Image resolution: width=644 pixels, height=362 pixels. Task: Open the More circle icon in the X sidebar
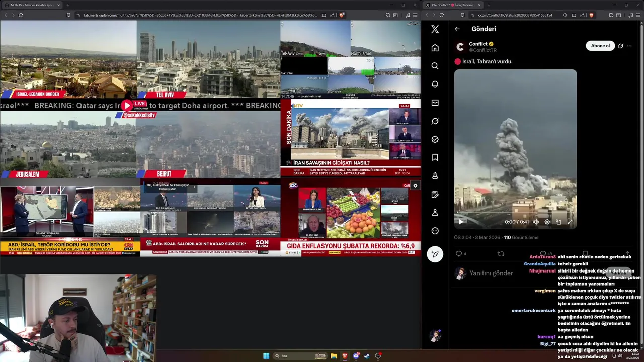point(435,231)
